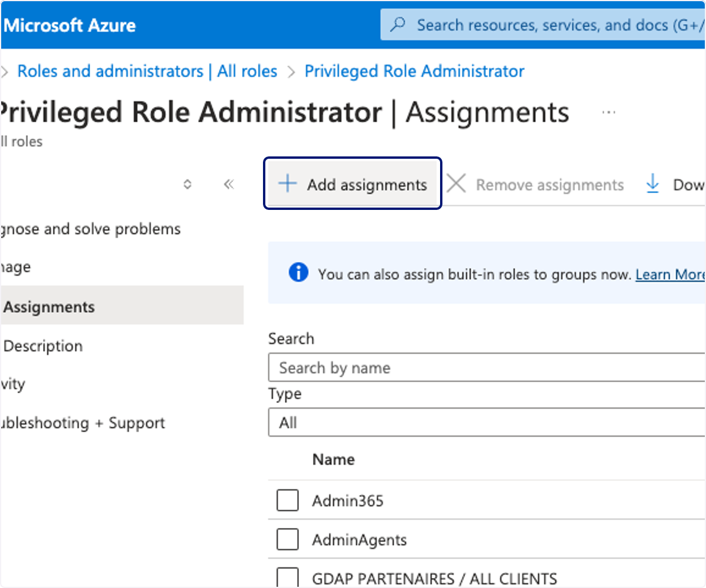706x588 pixels.
Task: Click the Add assignments button label
Action: pyautogui.click(x=367, y=185)
